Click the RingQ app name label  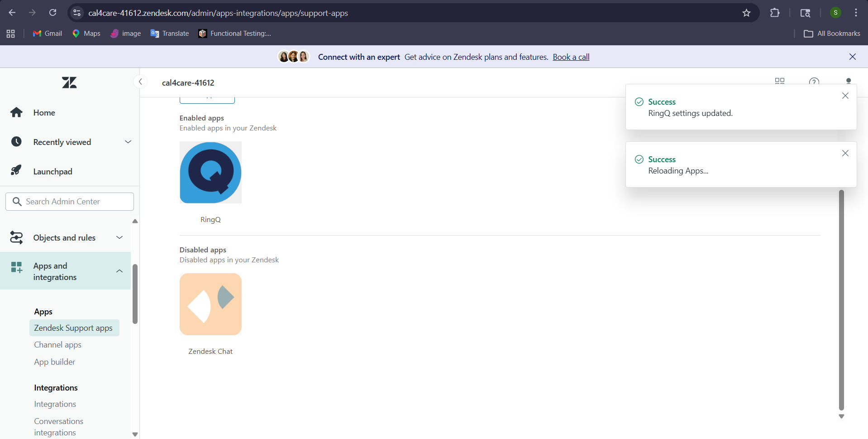point(210,220)
